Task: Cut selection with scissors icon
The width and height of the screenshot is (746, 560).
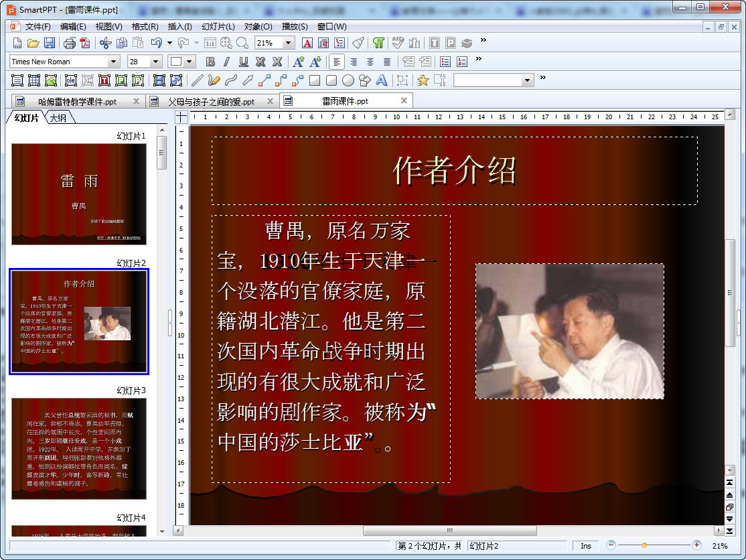Action: pos(105,44)
